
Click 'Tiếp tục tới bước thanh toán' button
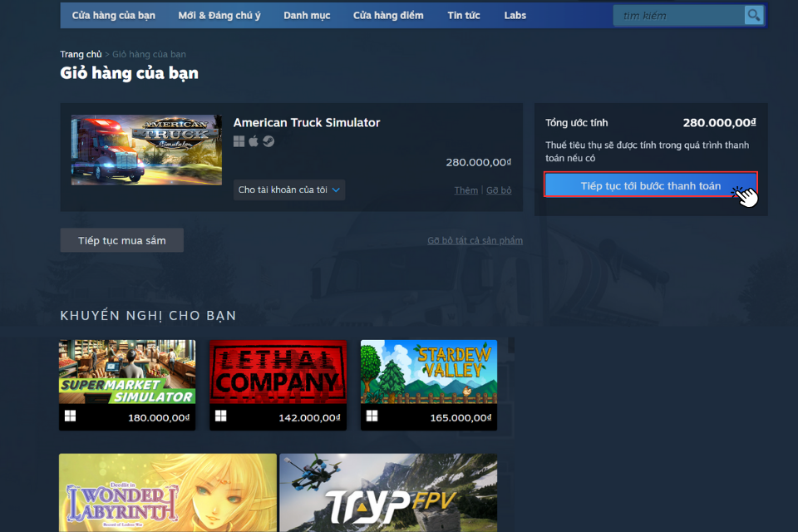click(651, 185)
